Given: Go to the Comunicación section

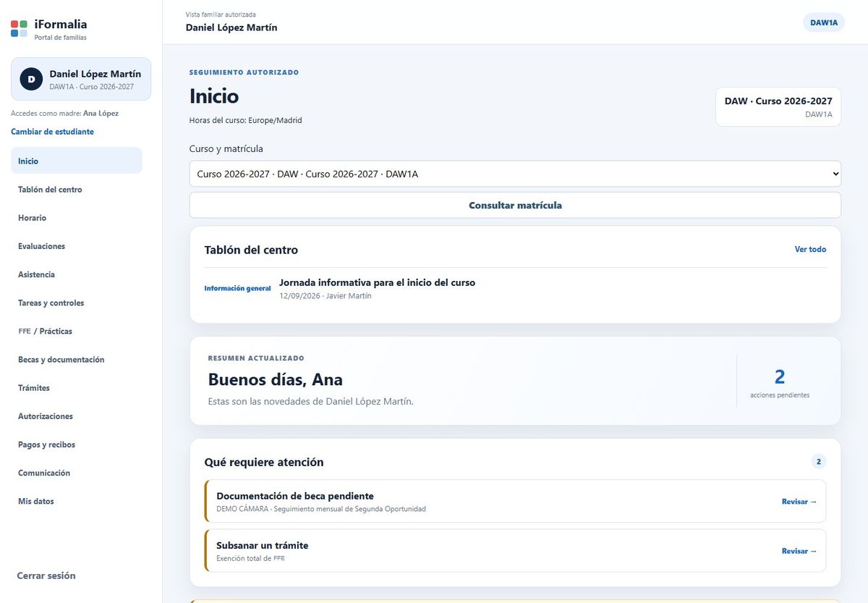Looking at the screenshot, I should point(76,473).
